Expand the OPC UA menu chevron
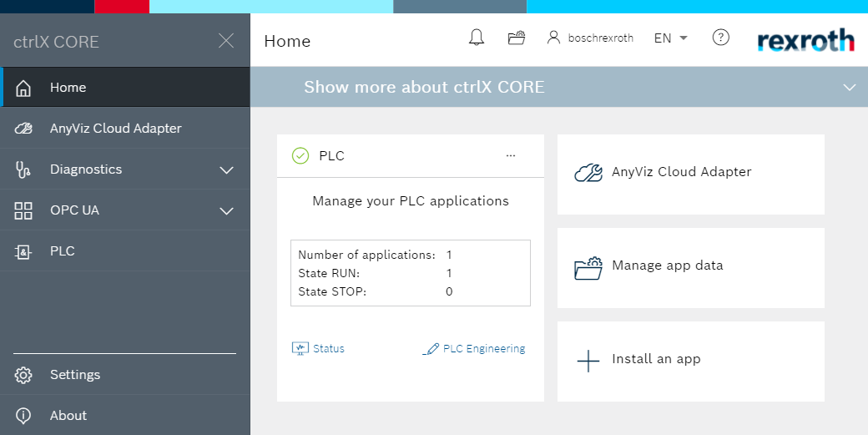 click(226, 211)
